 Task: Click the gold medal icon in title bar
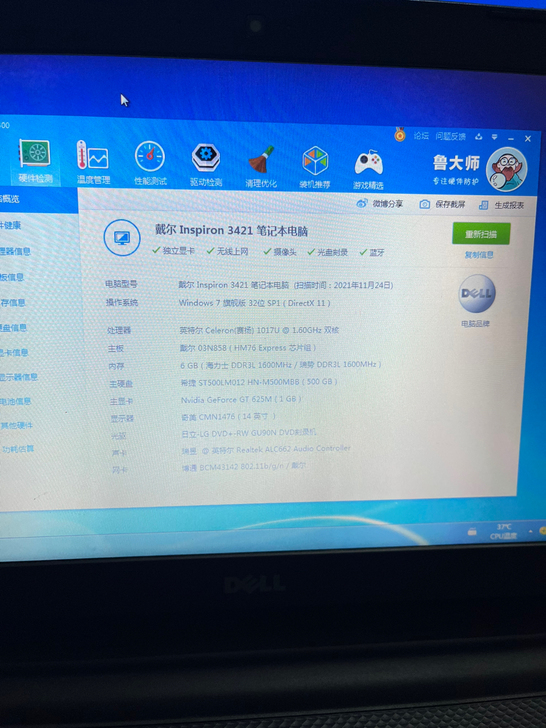(x=400, y=135)
